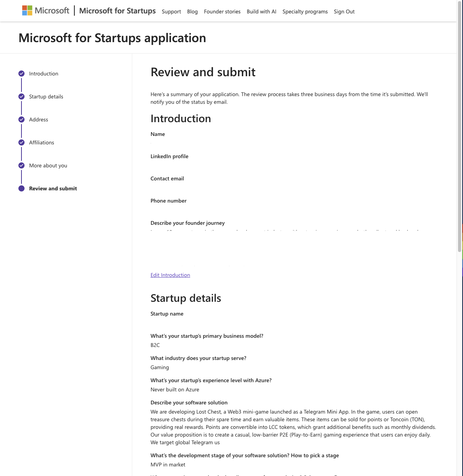The height and width of the screenshot is (476, 463).
Task: Click the page vertical scrollbar thumb
Action: tap(460, 126)
